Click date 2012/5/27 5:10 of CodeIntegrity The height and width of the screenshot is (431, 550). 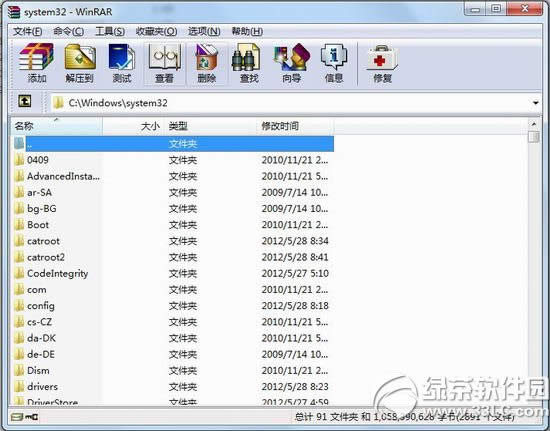pos(295,274)
